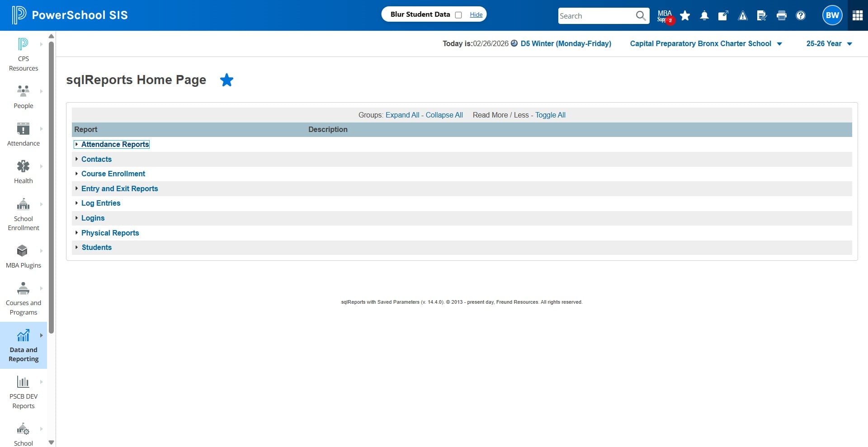Open the PowerSchool SIS logo home
Viewport: 868px width, 447px height.
click(70, 15)
